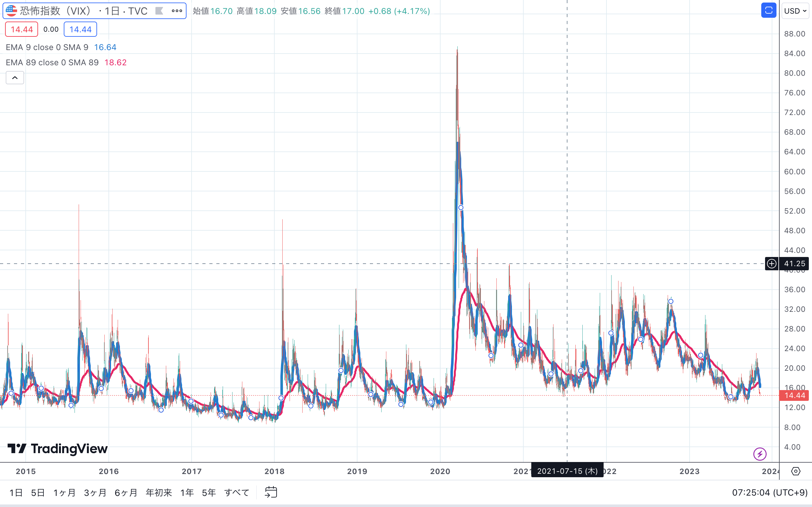Click the purple lightning bolt icon
Screen dimensions: 812x507
coord(760,454)
